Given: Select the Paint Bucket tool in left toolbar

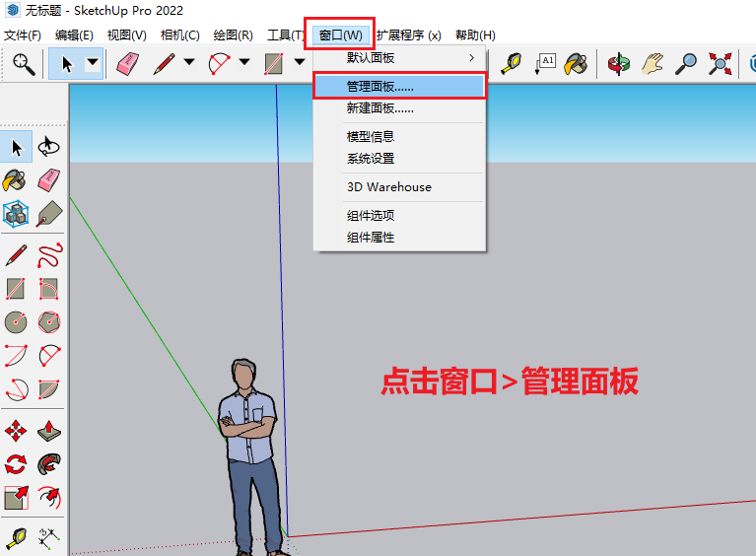Looking at the screenshot, I should click(x=16, y=180).
